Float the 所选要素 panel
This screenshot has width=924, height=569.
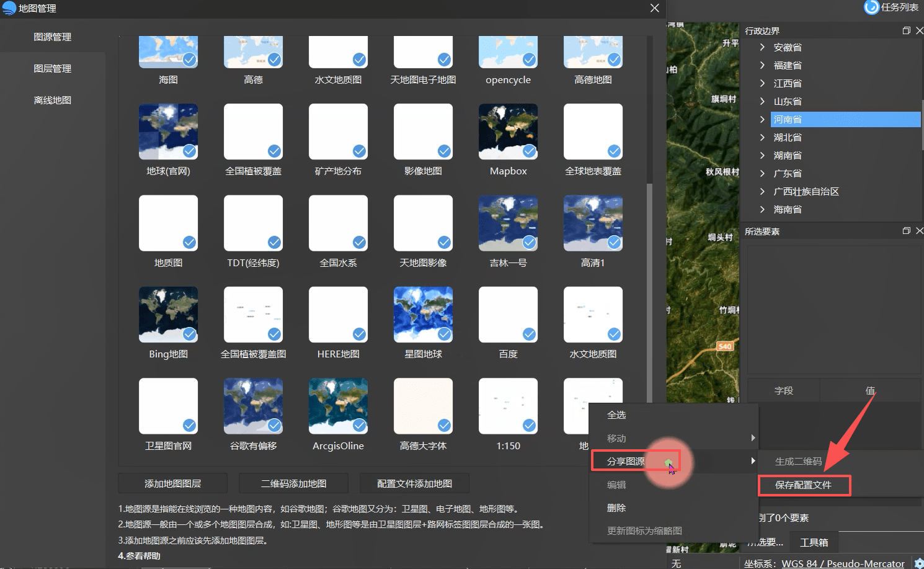(906, 231)
